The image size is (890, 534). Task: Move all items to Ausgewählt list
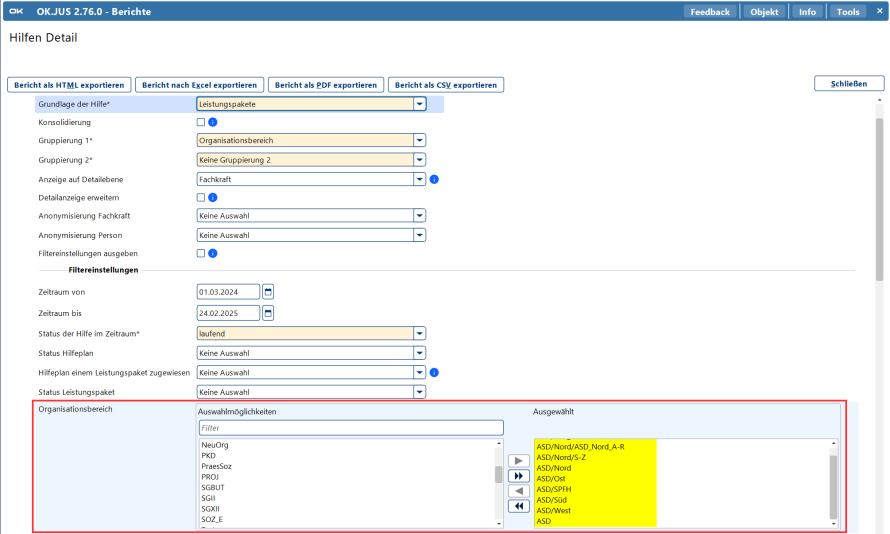click(x=518, y=476)
